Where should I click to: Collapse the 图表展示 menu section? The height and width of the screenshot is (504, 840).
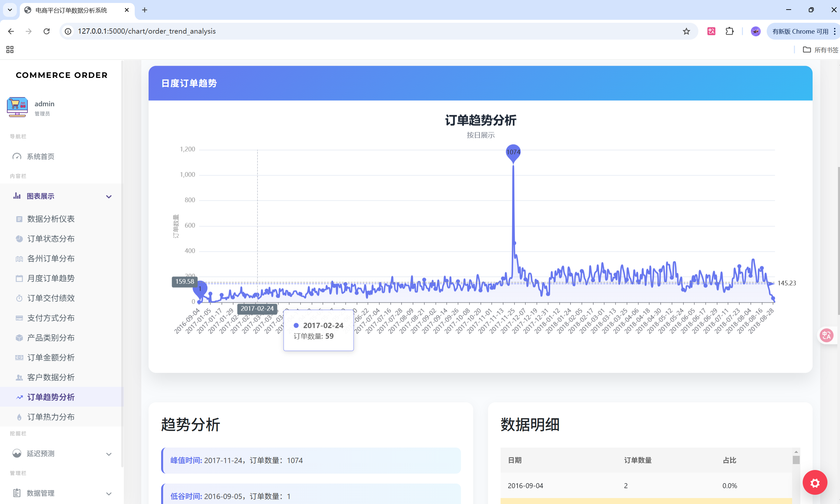(x=109, y=196)
